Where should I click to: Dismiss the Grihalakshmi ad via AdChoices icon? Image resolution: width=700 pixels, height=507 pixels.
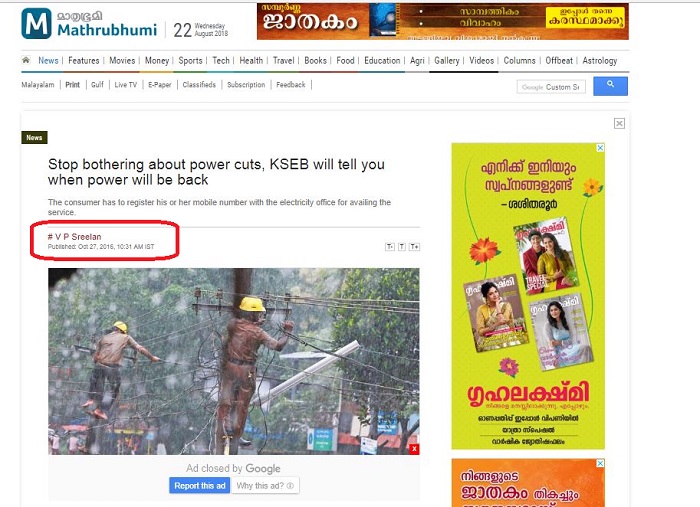[600, 148]
